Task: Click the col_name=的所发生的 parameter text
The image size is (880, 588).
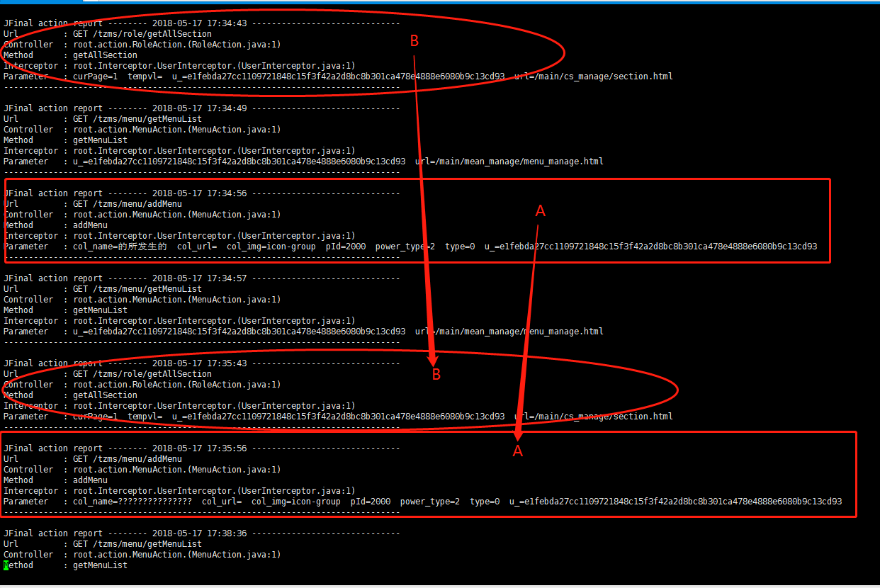Action: (120, 247)
